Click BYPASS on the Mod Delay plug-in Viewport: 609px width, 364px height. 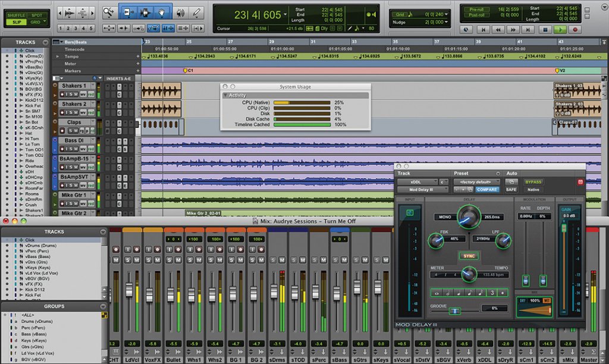coord(533,181)
